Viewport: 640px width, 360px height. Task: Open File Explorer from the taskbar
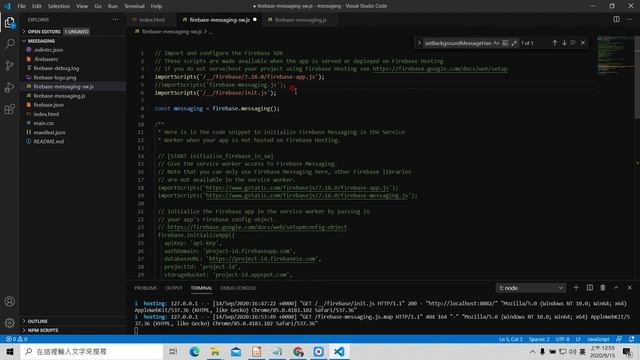215,351
